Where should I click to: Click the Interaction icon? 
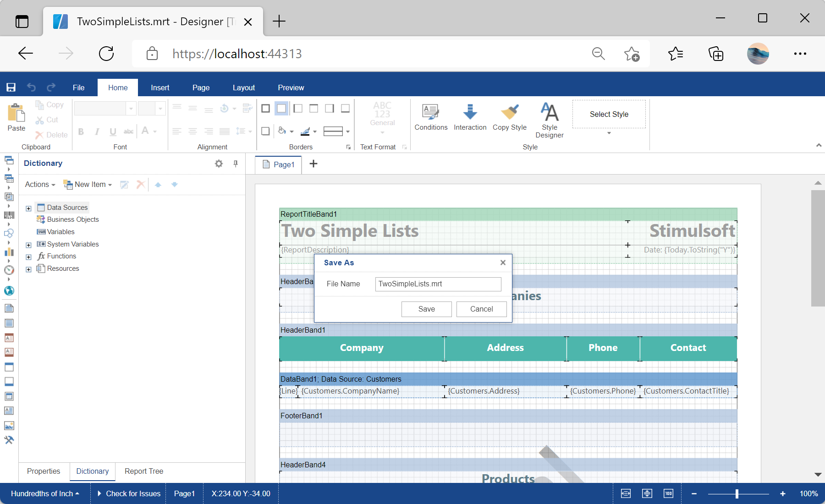click(470, 117)
